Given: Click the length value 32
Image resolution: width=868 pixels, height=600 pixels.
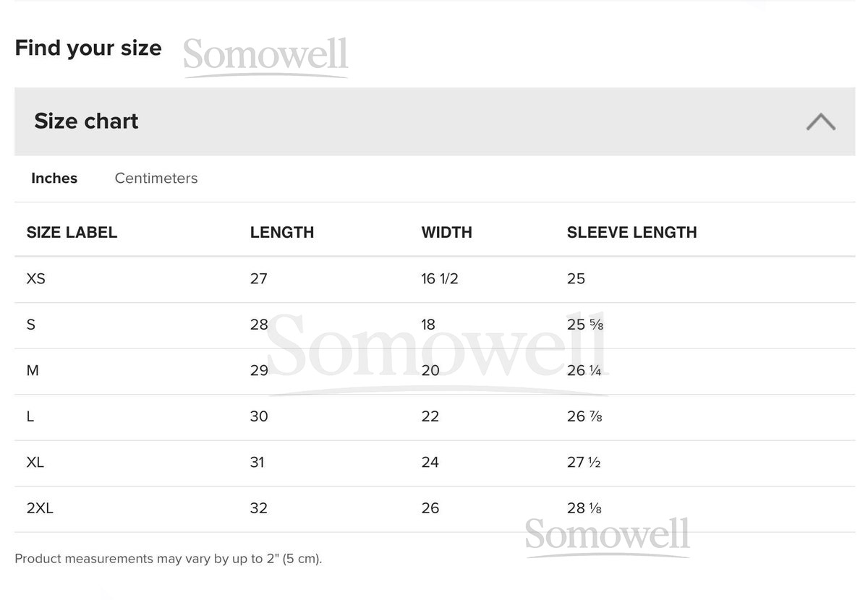Looking at the screenshot, I should coord(259,508).
